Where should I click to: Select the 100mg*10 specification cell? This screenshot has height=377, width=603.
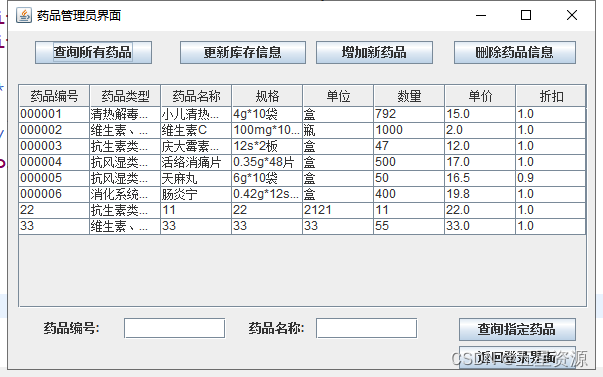[x=267, y=130]
